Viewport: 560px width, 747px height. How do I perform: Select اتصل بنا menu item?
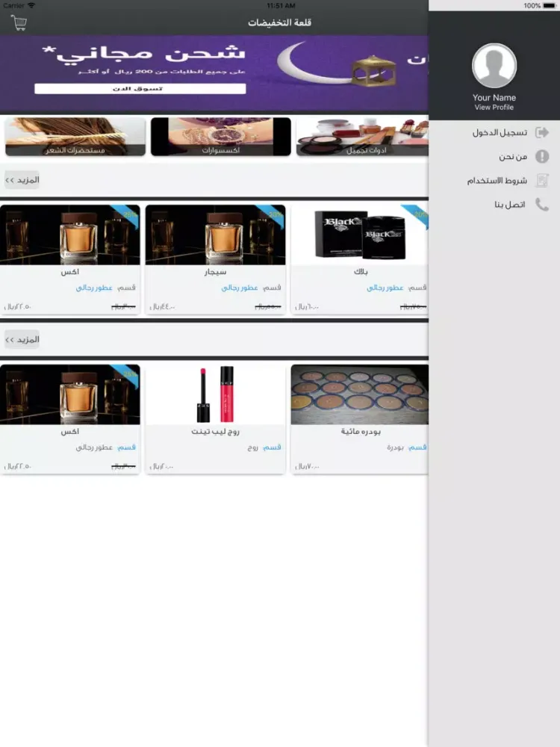[509, 205]
